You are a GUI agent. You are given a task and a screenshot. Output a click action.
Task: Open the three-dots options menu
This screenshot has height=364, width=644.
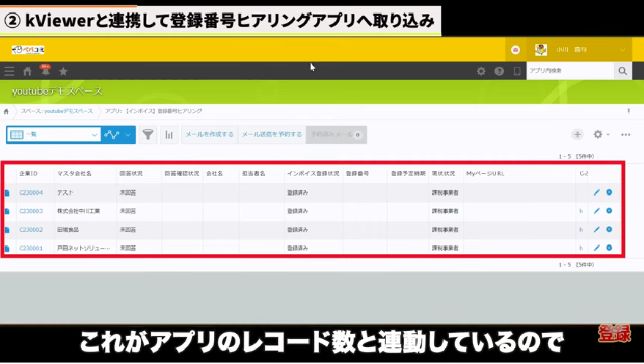626,134
